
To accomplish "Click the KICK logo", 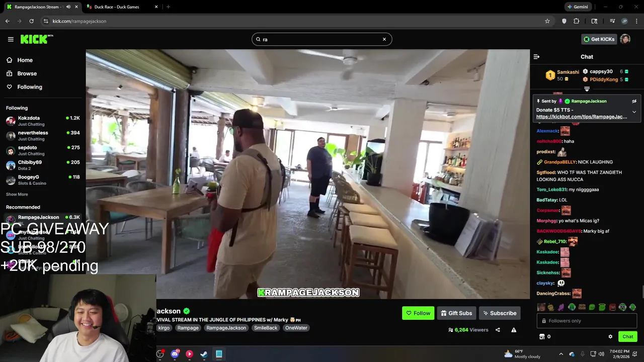I will tap(36, 39).
